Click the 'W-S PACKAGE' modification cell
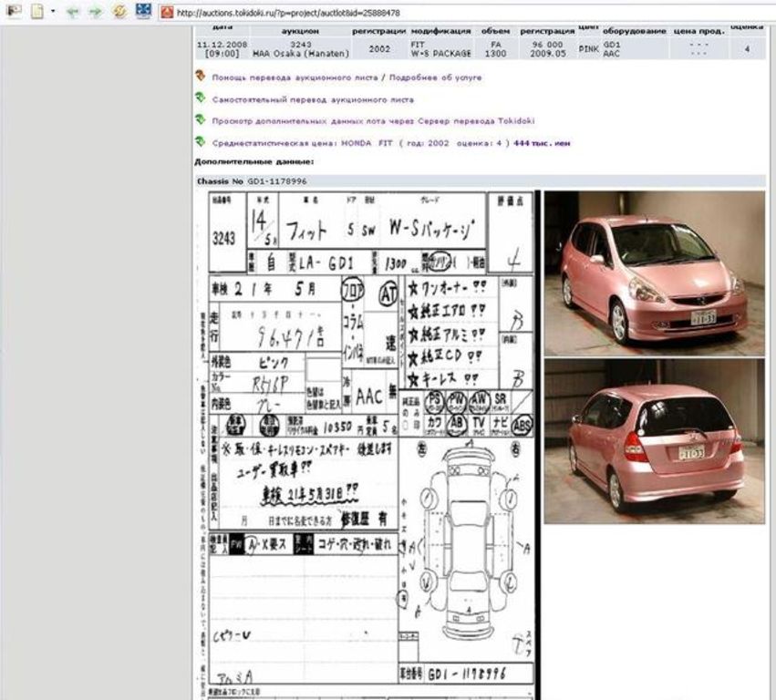 pos(441,49)
